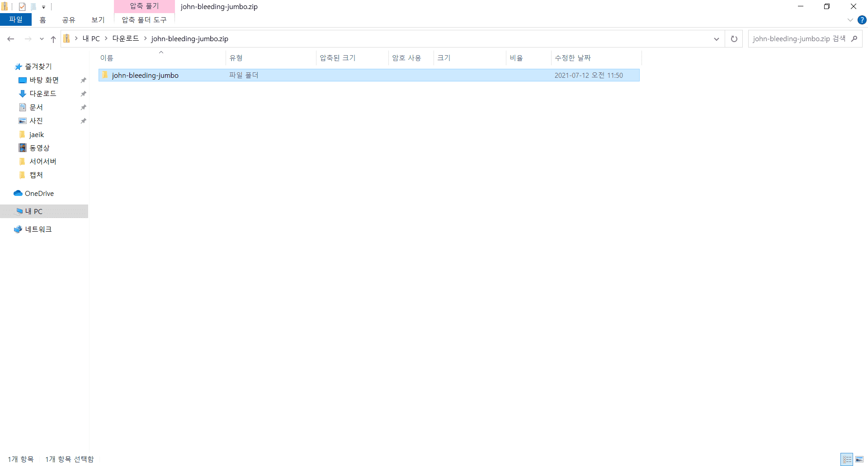This screenshot has width=868, height=466.
Task: Open the jaeik folder in the sidebar
Action: coord(37,134)
